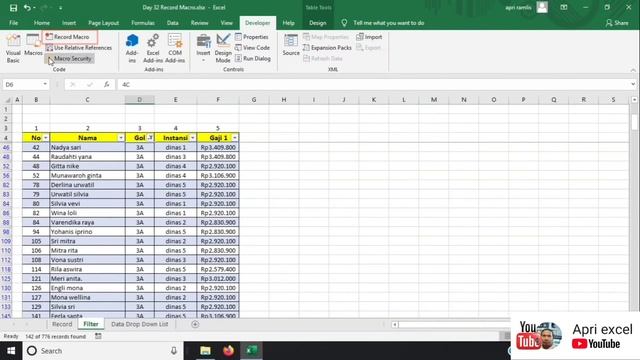This screenshot has width=640, height=360.
Task: Switch to the Home tab
Action: click(x=42, y=23)
